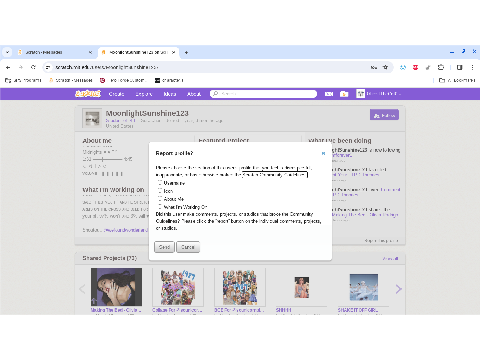Check the Username checkbox

click(x=160, y=183)
